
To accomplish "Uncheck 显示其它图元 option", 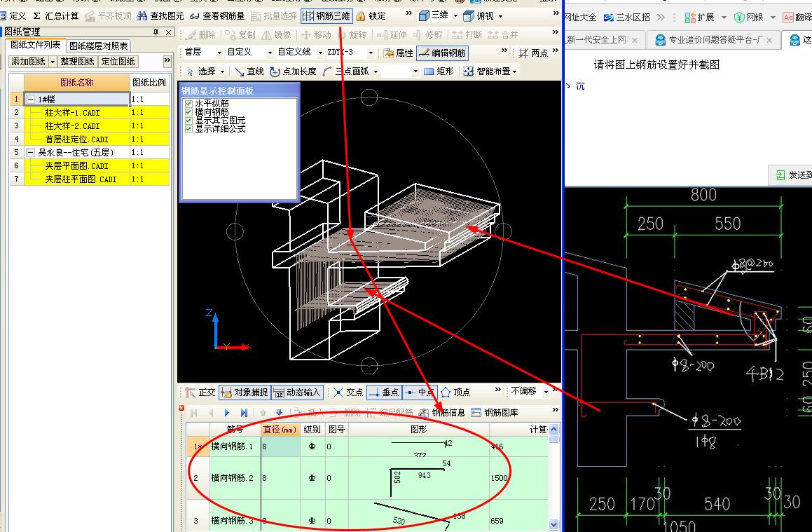I will pos(188,120).
